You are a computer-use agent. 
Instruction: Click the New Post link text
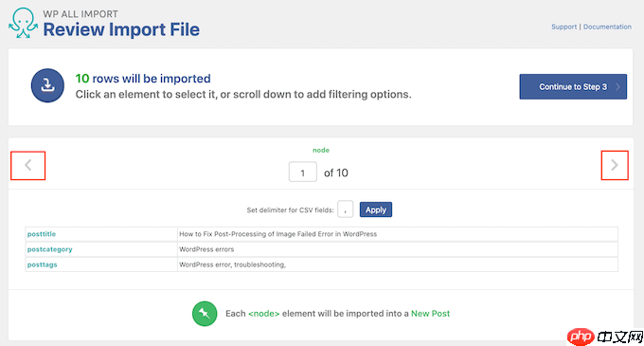[430, 314]
